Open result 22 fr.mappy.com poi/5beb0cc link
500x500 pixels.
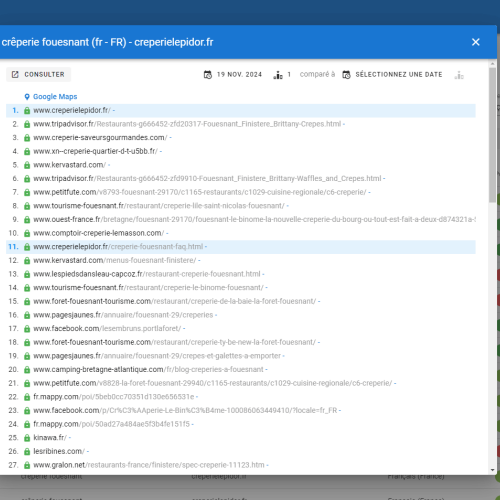click(x=114, y=397)
